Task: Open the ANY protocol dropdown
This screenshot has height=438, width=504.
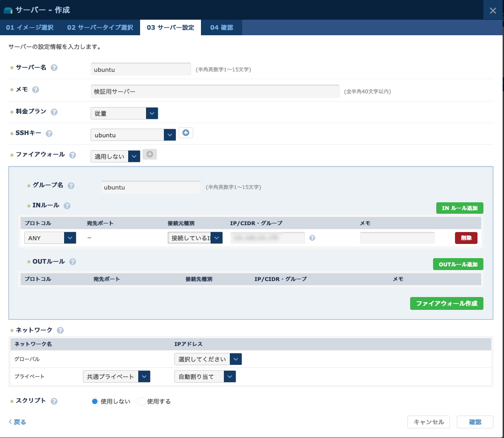Action: [50, 238]
